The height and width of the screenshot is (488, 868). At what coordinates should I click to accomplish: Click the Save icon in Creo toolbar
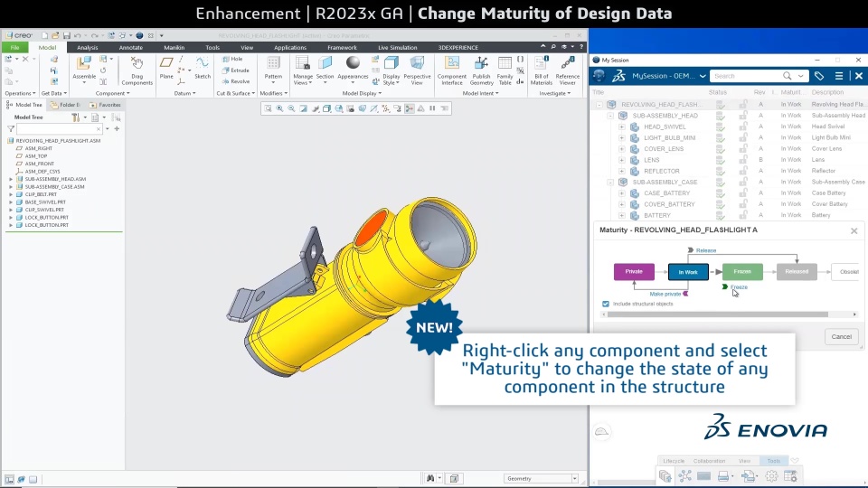pos(66,35)
